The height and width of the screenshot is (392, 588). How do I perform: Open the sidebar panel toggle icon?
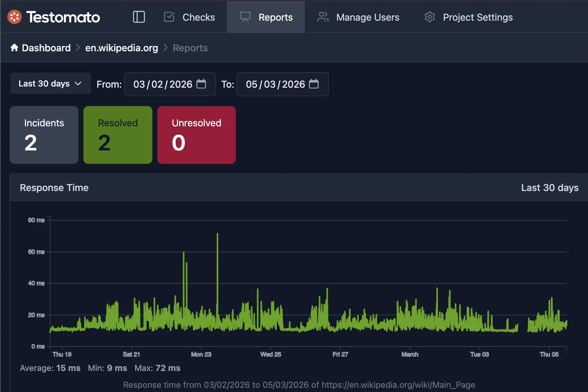139,17
